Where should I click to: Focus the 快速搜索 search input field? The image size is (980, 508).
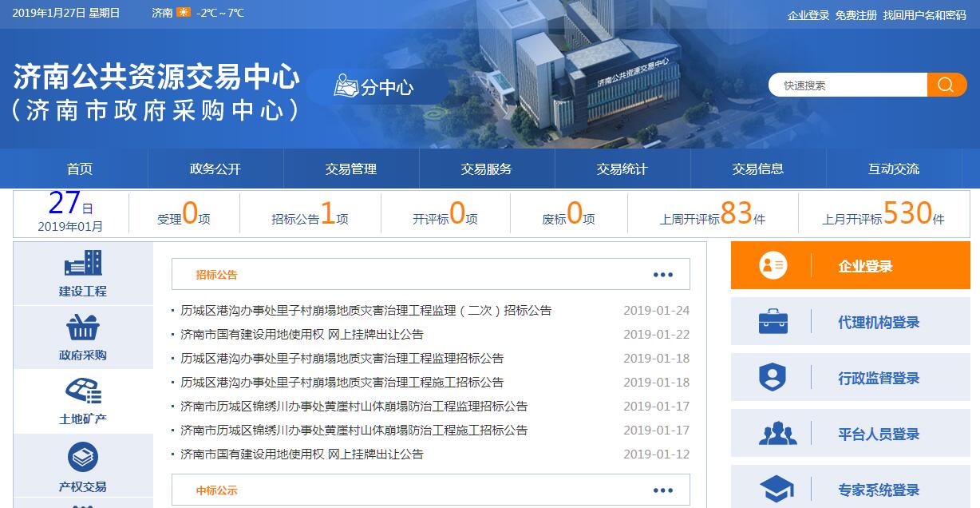click(x=848, y=85)
